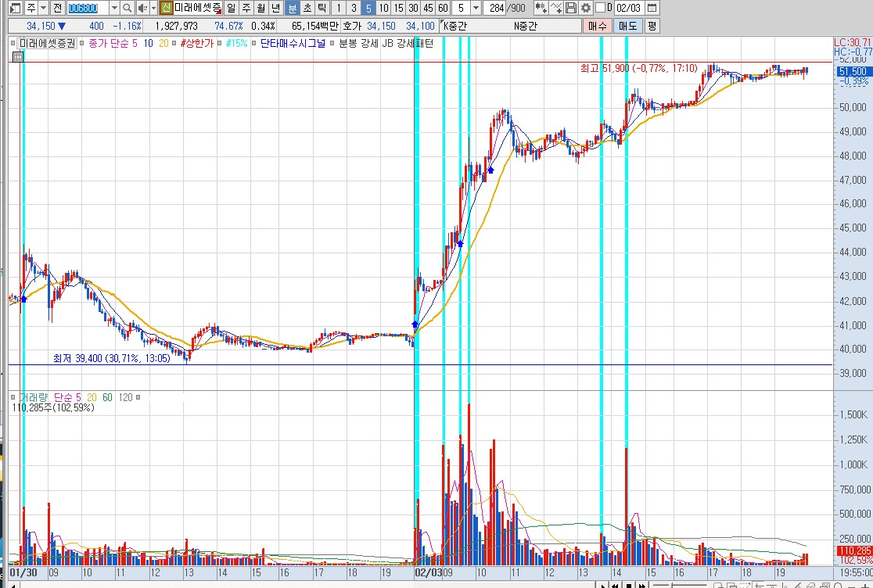The width and height of the screenshot is (873, 588).
Task: Toggle the highlighted 5 minute interval button
Action: (368, 8)
